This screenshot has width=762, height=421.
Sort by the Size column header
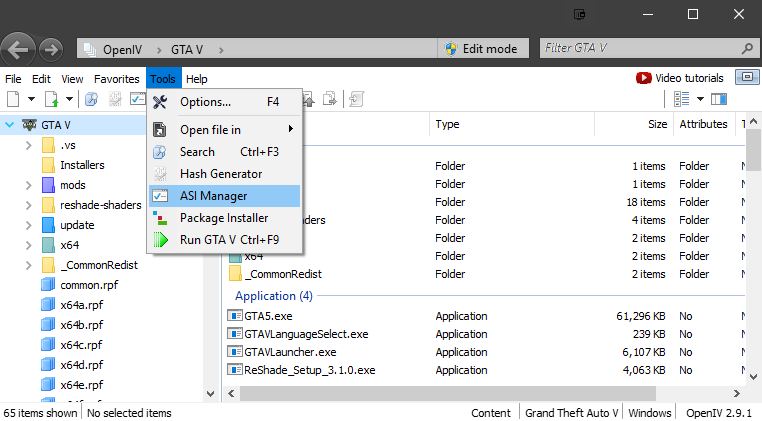click(x=634, y=124)
